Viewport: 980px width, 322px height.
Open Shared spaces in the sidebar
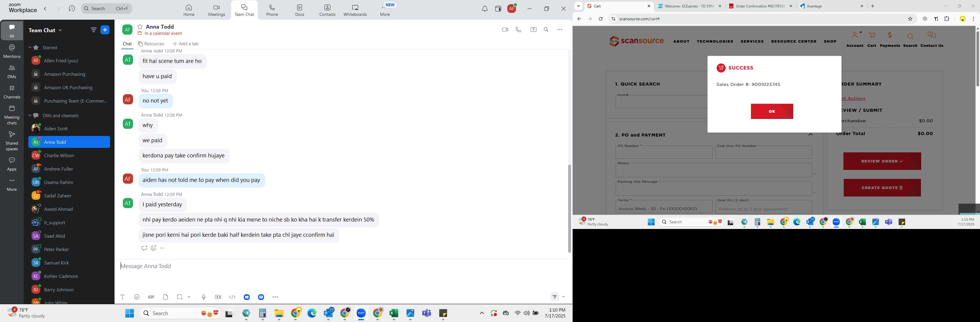pyautogui.click(x=12, y=141)
